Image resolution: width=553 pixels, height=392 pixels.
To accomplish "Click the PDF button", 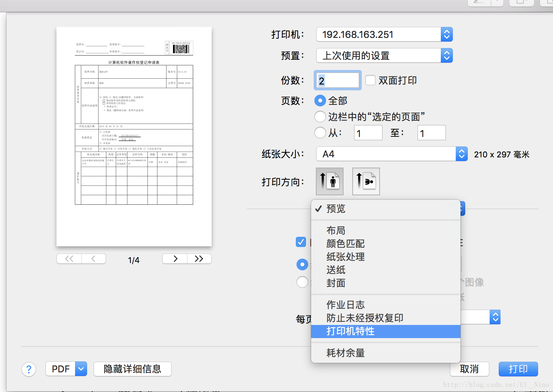I will tap(61, 369).
